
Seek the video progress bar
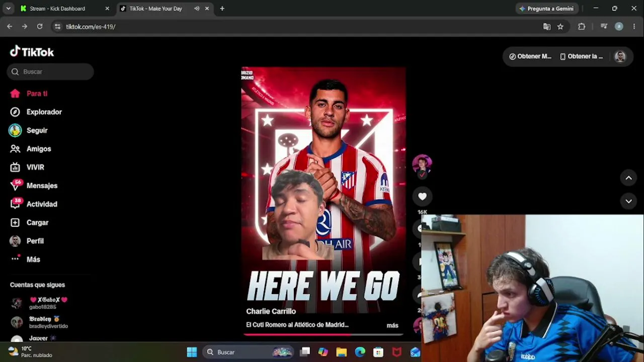(324, 333)
